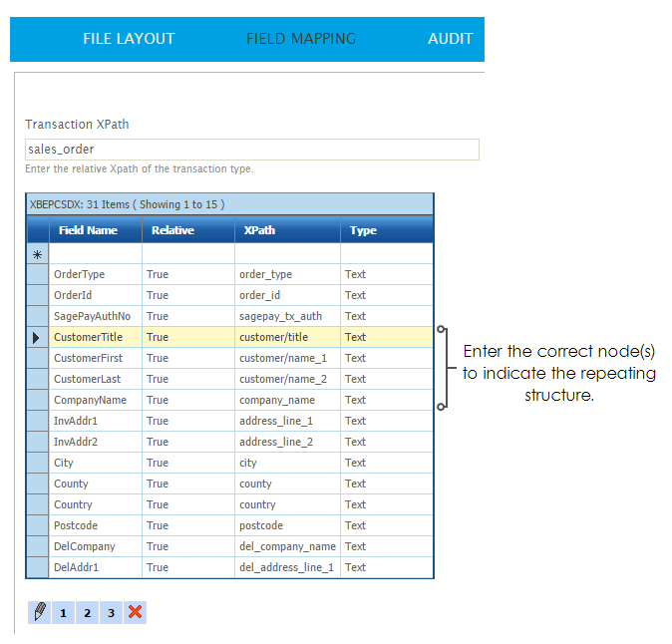Click the red X delete icon

(136, 612)
